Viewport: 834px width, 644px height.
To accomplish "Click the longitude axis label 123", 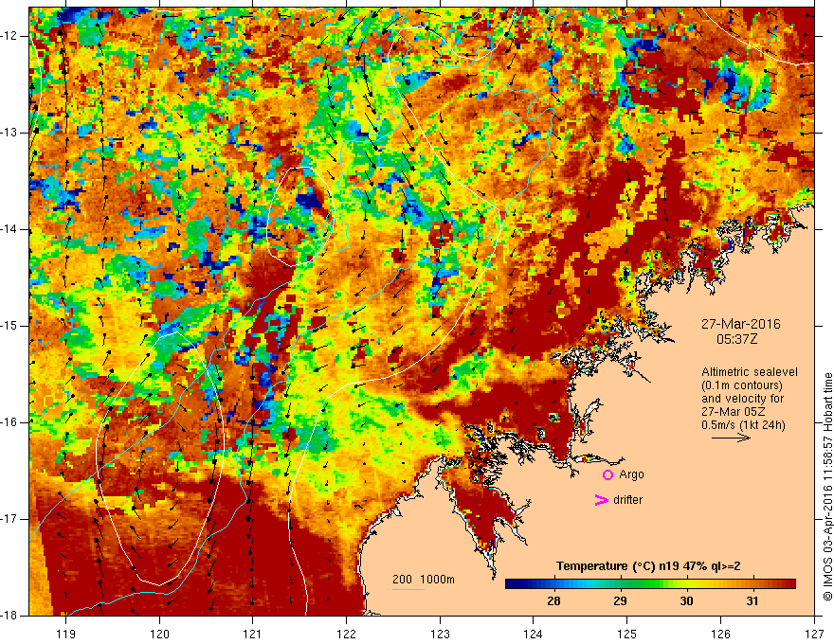I will click(440, 634).
